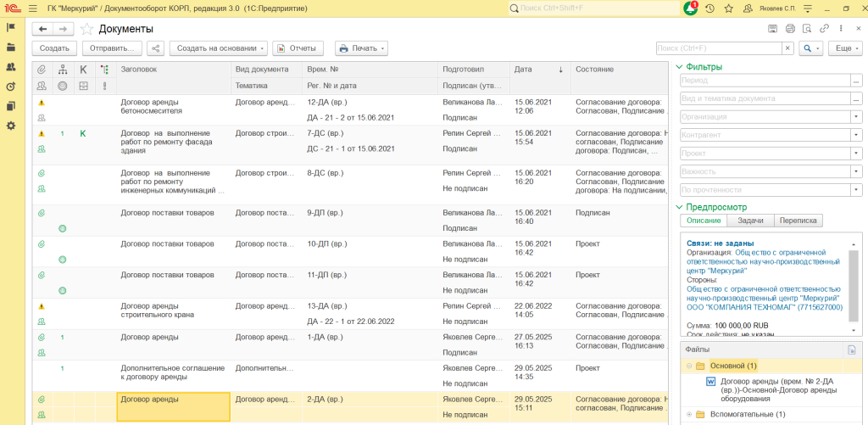The height and width of the screenshot is (425, 868).
Task: Sort by the Дата column header
Action: point(539,70)
